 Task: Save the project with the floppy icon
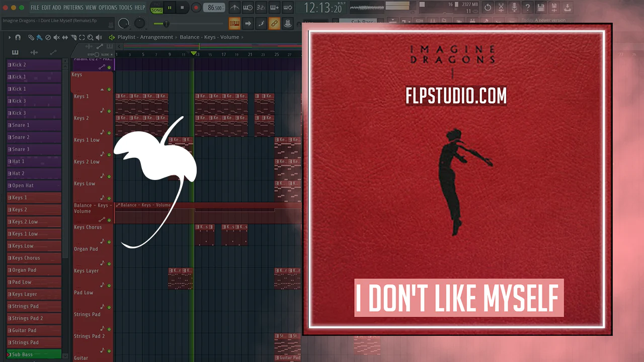tap(541, 8)
